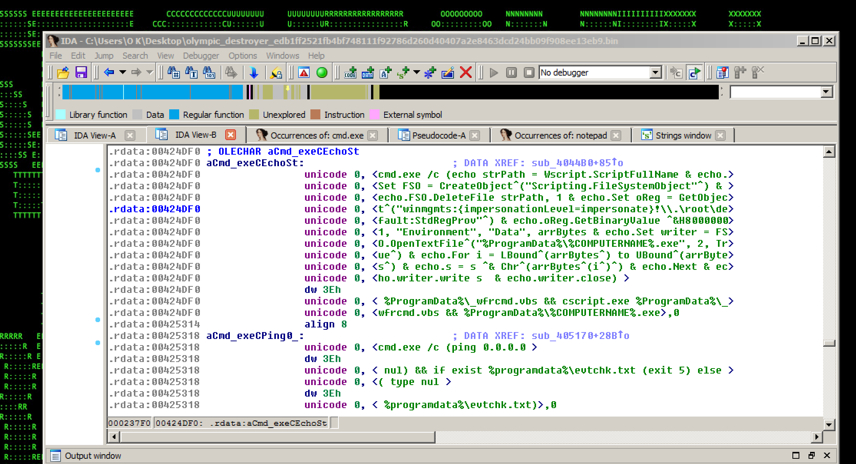Close the Output window panel
Viewport: 856px width, 464px height.
pos(827,455)
